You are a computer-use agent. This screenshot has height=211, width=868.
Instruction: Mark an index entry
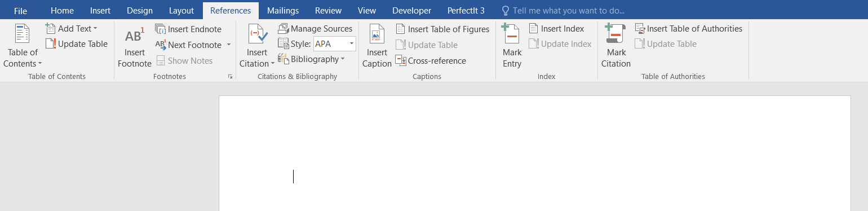(512, 45)
